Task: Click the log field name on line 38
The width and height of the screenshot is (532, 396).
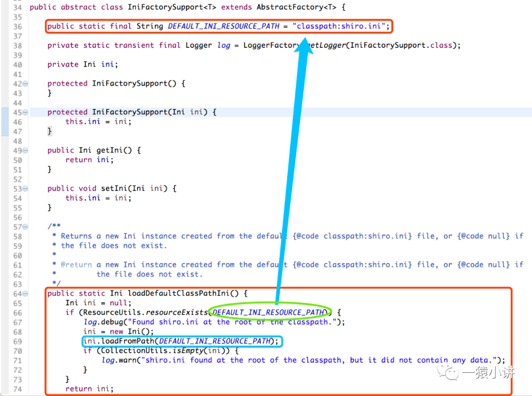Action: tap(224, 45)
